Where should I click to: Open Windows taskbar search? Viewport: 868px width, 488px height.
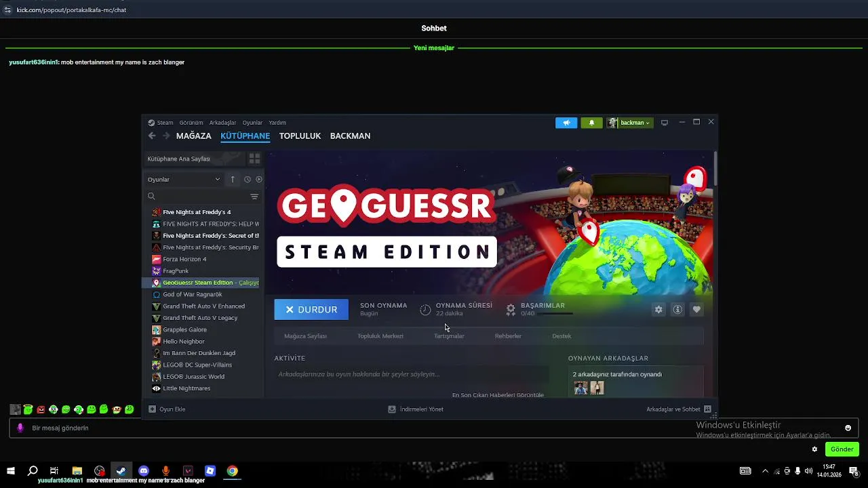[33, 471]
